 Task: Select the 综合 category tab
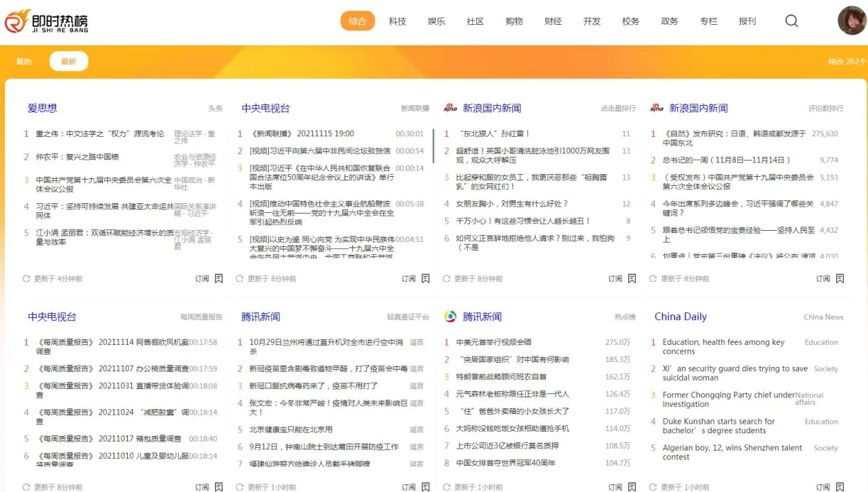[x=357, y=21]
